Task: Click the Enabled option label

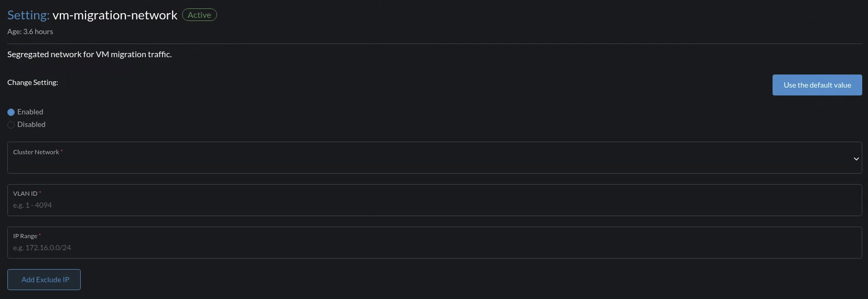Action: (30, 112)
